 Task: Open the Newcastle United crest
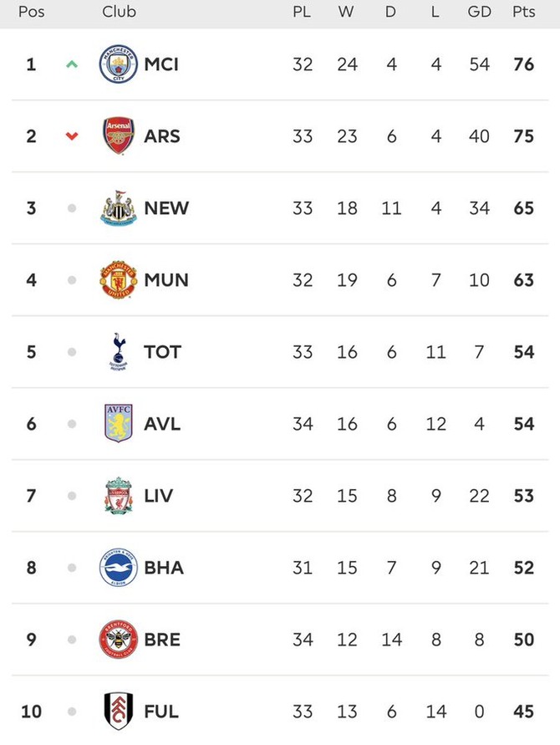119,208
